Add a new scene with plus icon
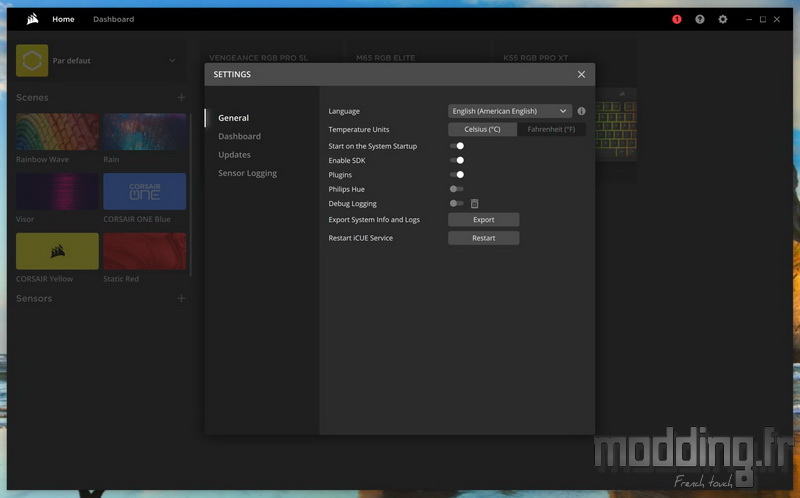 181,97
